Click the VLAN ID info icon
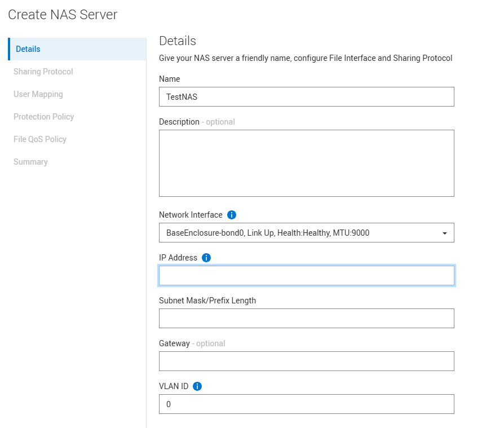Image resolution: width=504 pixels, height=428 pixels. (x=197, y=386)
